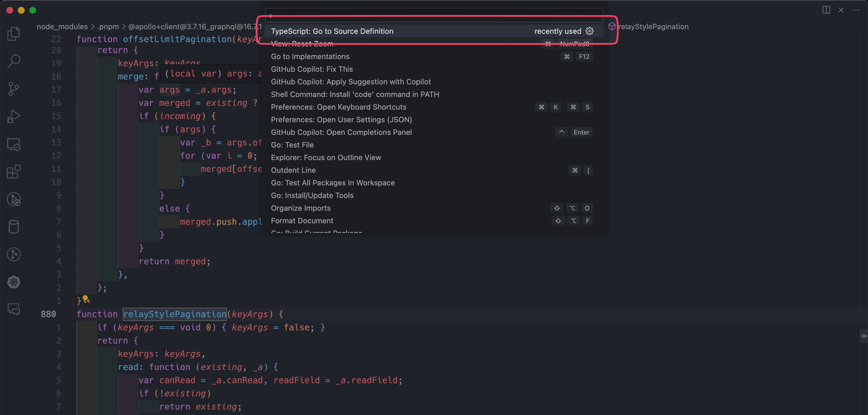Click the scrollbar marker at right editor edge
The image size is (868, 415).
pyautogui.click(x=863, y=336)
